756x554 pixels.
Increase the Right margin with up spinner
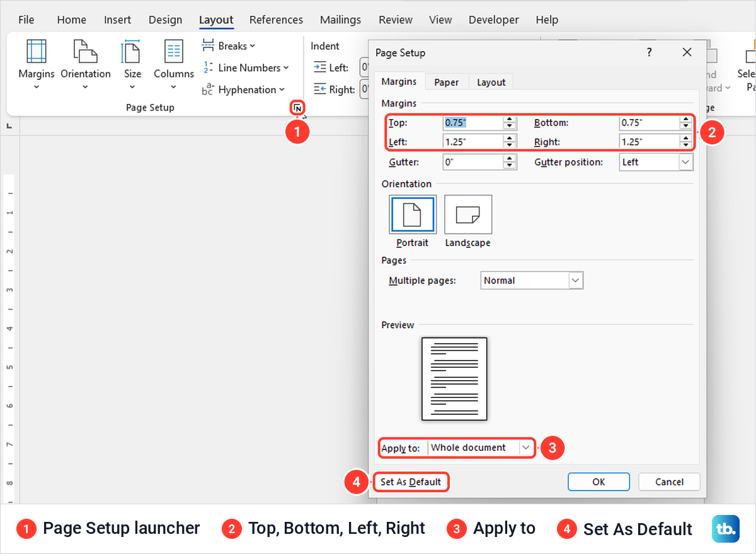point(686,138)
